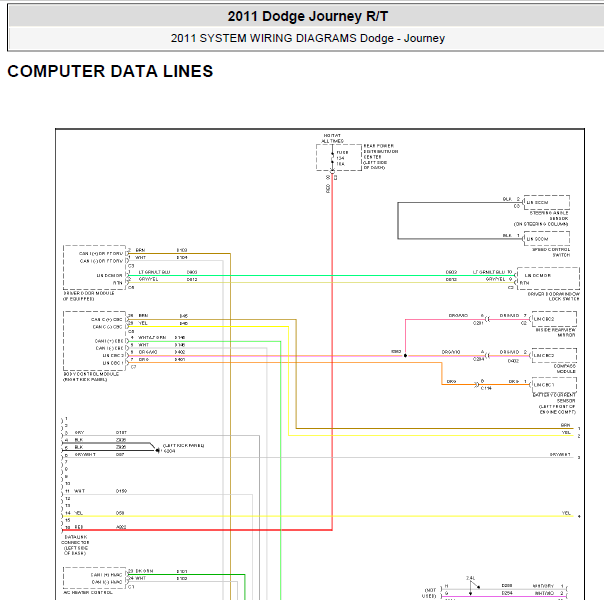Click 'CAN I(+) DR FT DRV' pin label
The height and width of the screenshot is (600, 604).
pyautogui.click(x=101, y=253)
